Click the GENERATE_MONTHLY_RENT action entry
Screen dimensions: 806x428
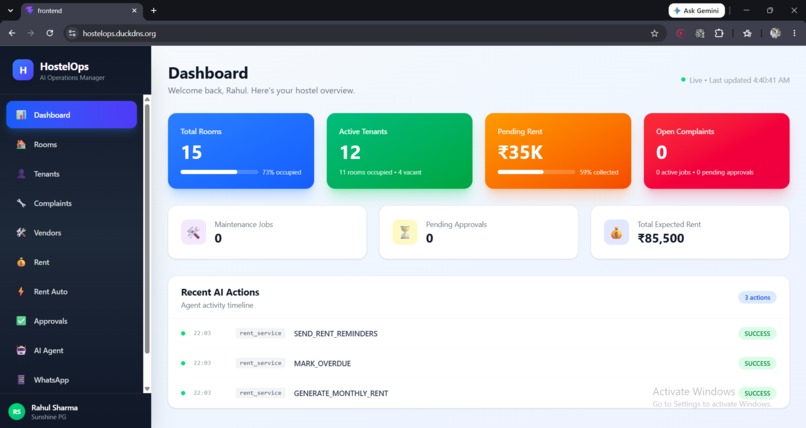[x=479, y=393]
